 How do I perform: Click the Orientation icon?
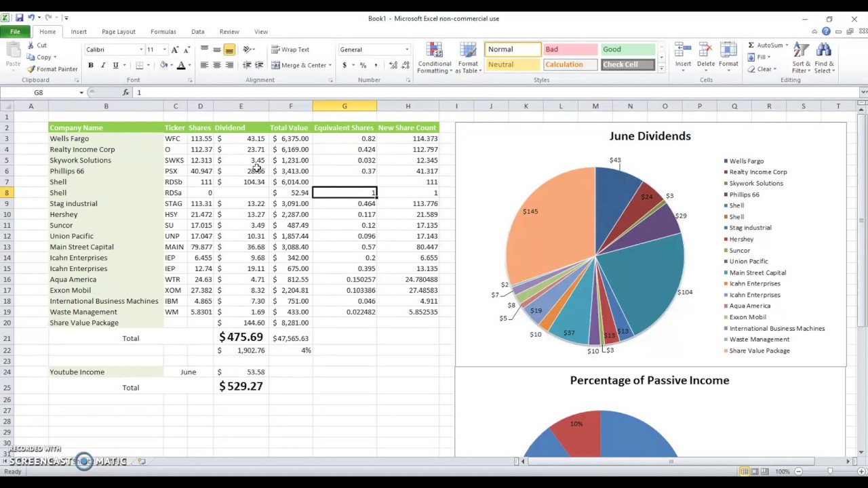click(248, 49)
